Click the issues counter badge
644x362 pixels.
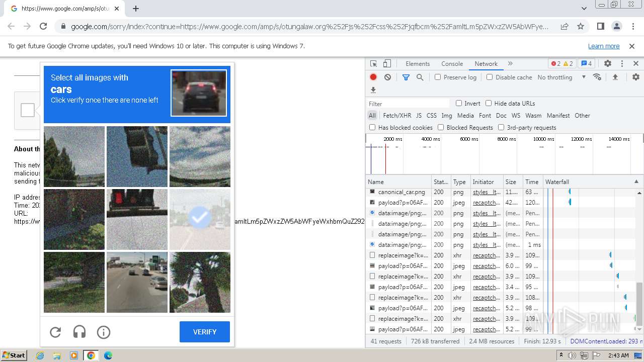pos(587,64)
